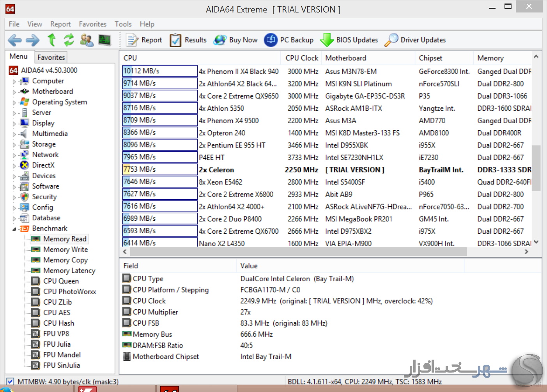The width and height of the screenshot is (547, 392).
Task: Click the DirectX icon in the tree
Action: tap(25, 165)
